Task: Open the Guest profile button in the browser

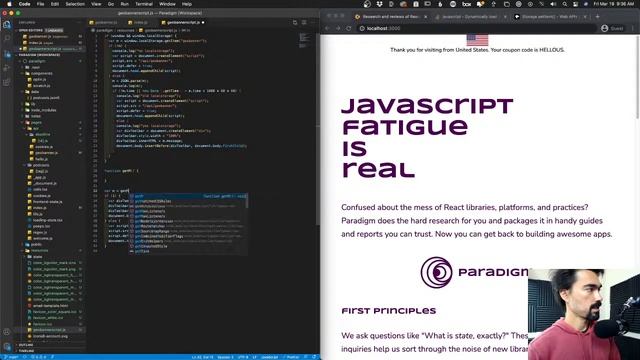Action: coord(612,28)
